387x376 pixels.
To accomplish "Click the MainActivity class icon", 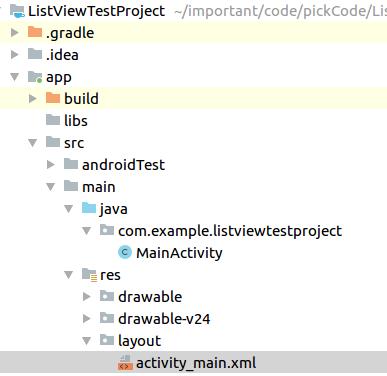I will click(x=125, y=252).
